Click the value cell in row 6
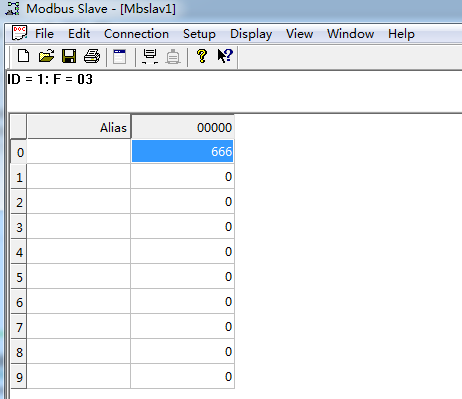 coord(182,302)
